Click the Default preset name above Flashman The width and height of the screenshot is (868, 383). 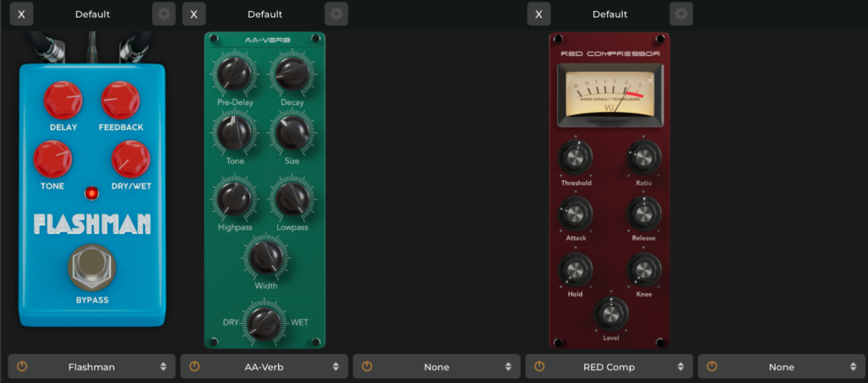coord(92,14)
